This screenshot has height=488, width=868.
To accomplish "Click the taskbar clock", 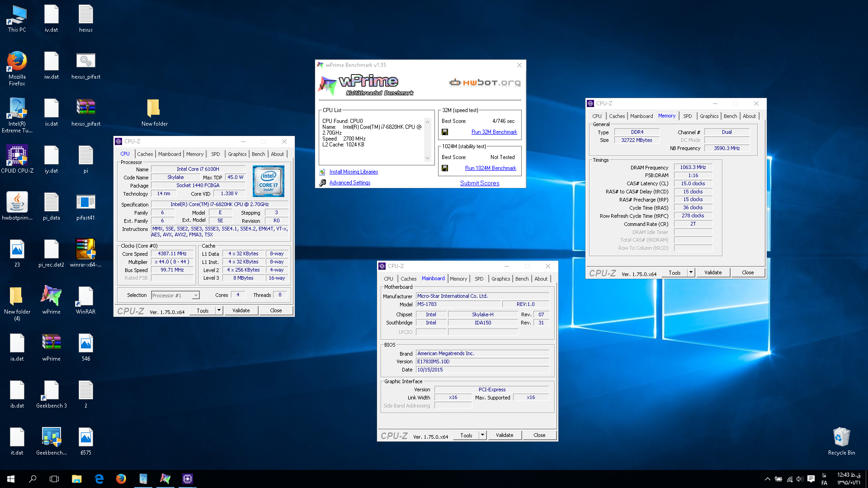I will tap(849, 479).
